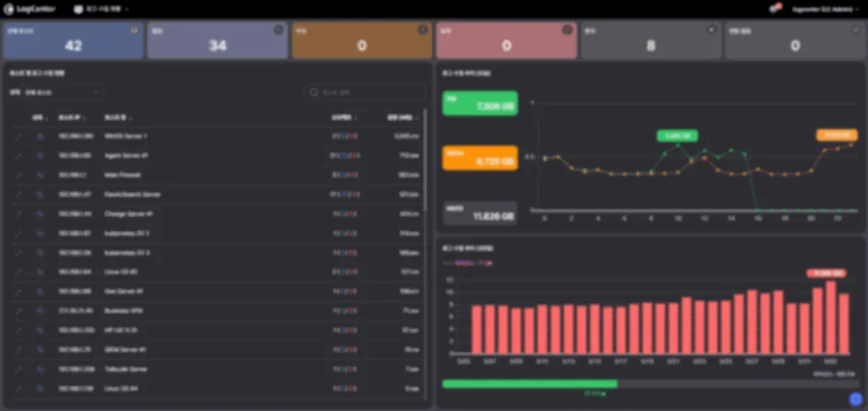Click the open-detail icon for WinOS Server 1
This screenshot has height=411, width=868.
[x=18, y=137]
